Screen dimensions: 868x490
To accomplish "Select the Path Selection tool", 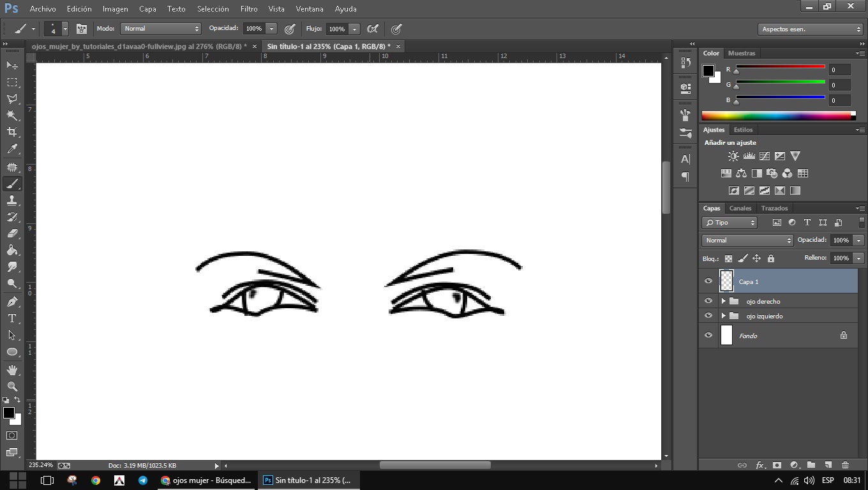I will pos(12,334).
